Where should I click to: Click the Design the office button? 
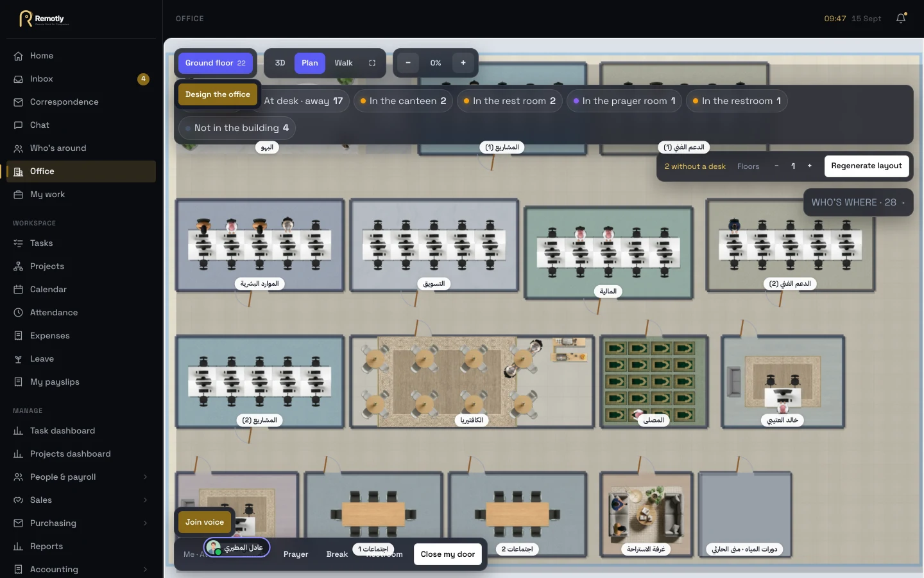coord(218,94)
